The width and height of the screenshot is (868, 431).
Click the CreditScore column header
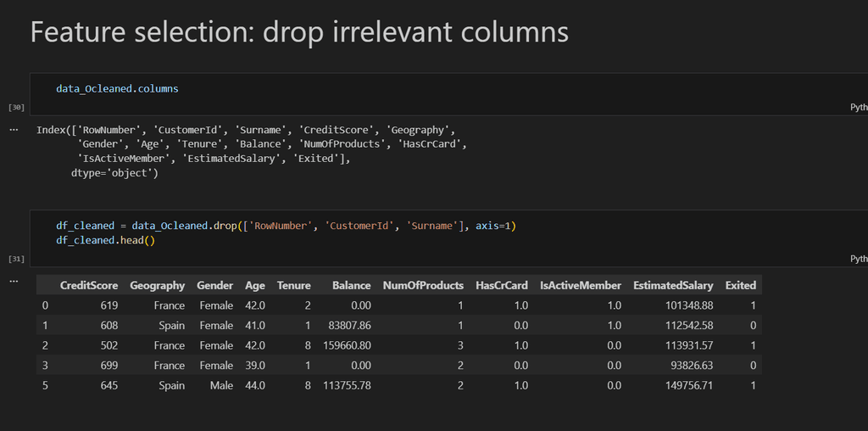coord(88,285)
